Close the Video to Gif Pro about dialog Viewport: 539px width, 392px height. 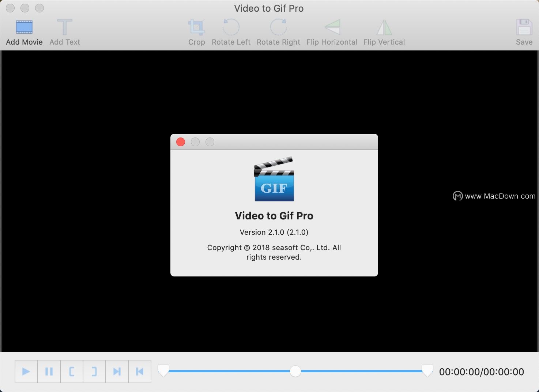pos(180,142)
